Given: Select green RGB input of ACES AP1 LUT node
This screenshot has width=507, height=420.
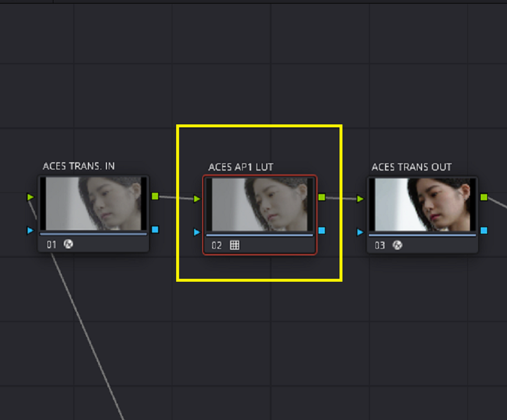Looking at the screenshot, I should pos(197,199).
